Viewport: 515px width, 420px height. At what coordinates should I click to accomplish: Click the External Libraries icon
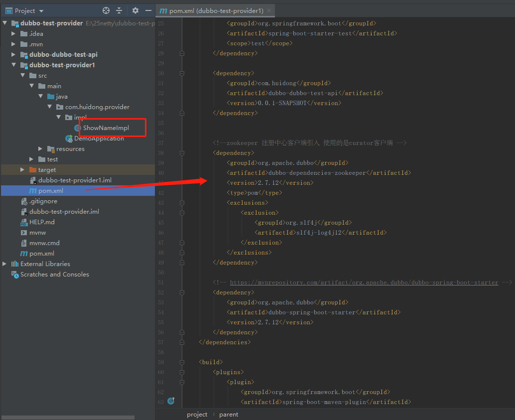click(15, 264)
